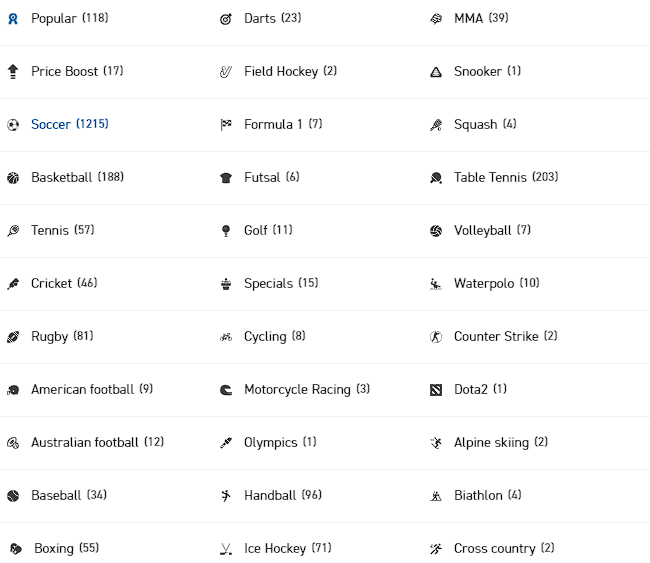Screen dimensions: 650x563
Task: Open the Tennis (57) sports link
Action: point(62,230)
